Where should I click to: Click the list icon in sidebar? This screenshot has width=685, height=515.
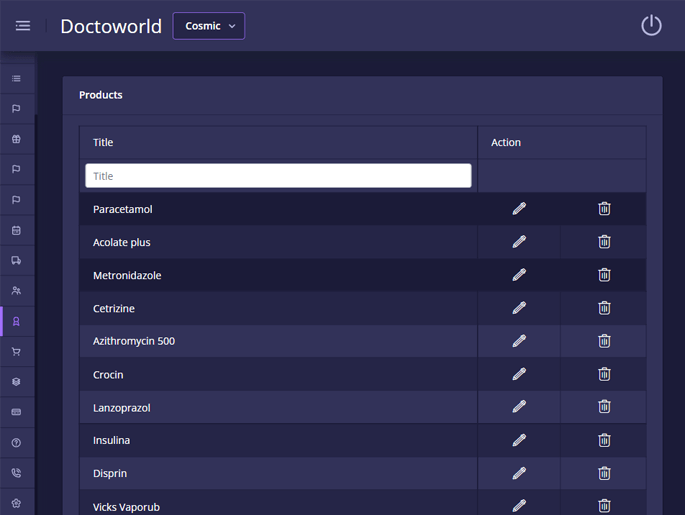coord(16,79)
